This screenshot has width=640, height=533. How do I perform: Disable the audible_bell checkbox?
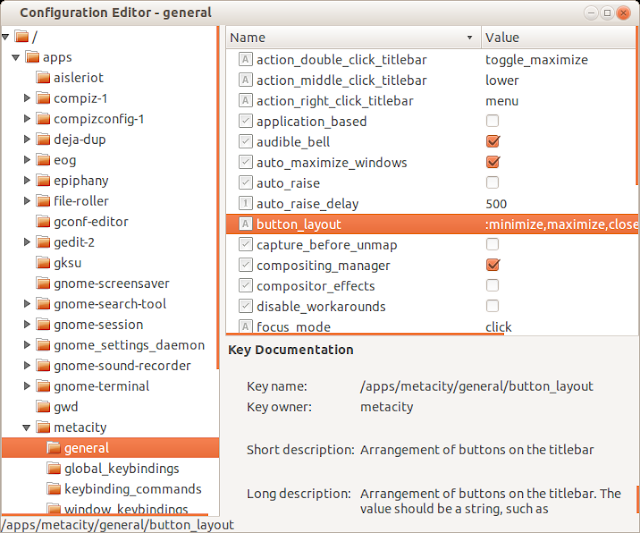click(x=492, y=142)
